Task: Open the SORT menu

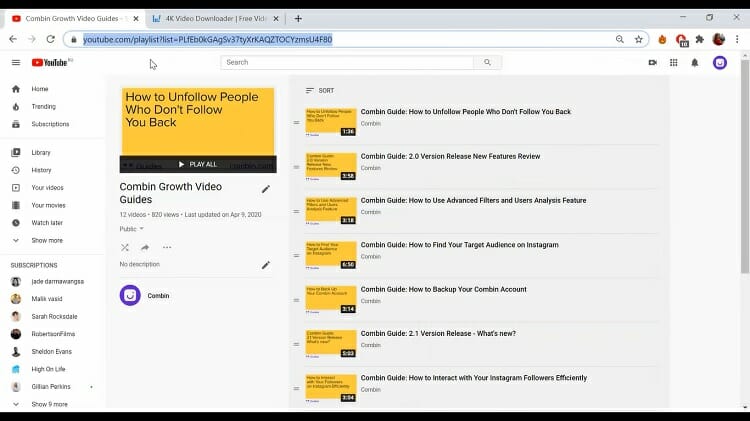Action: pos(320,90)
